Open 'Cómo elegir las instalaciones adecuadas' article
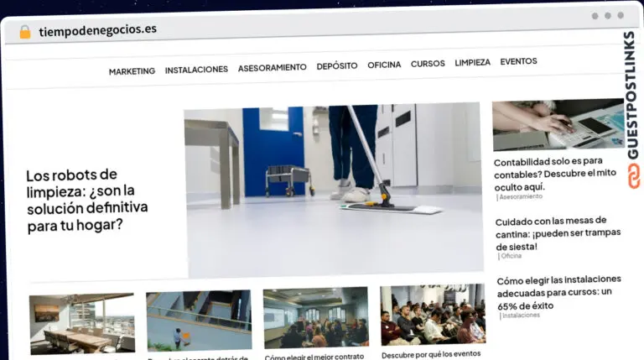Viewport: 644px width, 360px height. click(x=559, y=293)
